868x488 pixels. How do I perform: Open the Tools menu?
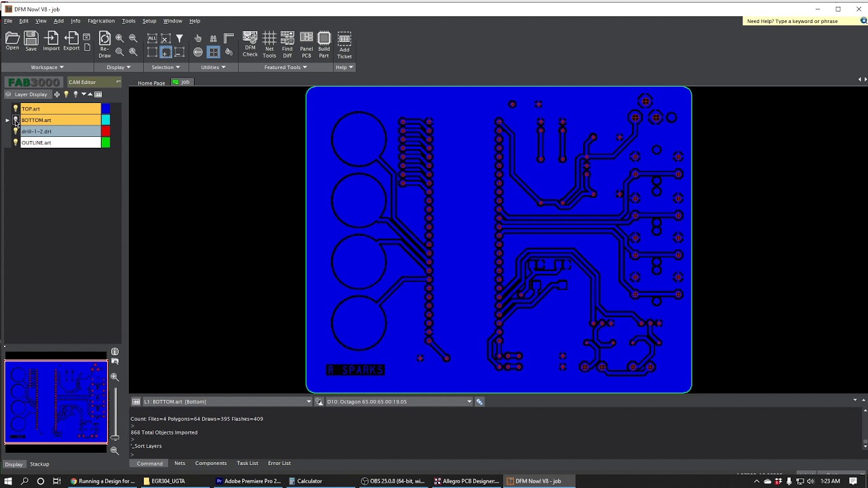[128, 21]
